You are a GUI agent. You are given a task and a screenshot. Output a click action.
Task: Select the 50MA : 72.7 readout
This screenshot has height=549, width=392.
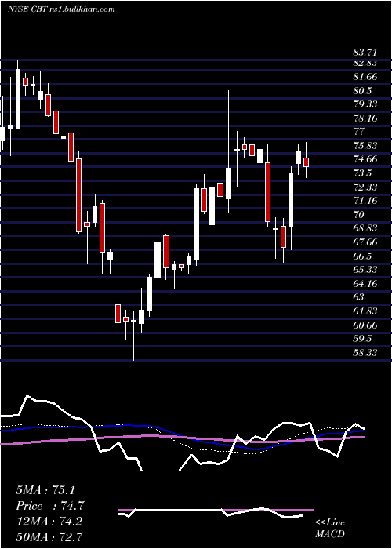[x=49, y=536]
